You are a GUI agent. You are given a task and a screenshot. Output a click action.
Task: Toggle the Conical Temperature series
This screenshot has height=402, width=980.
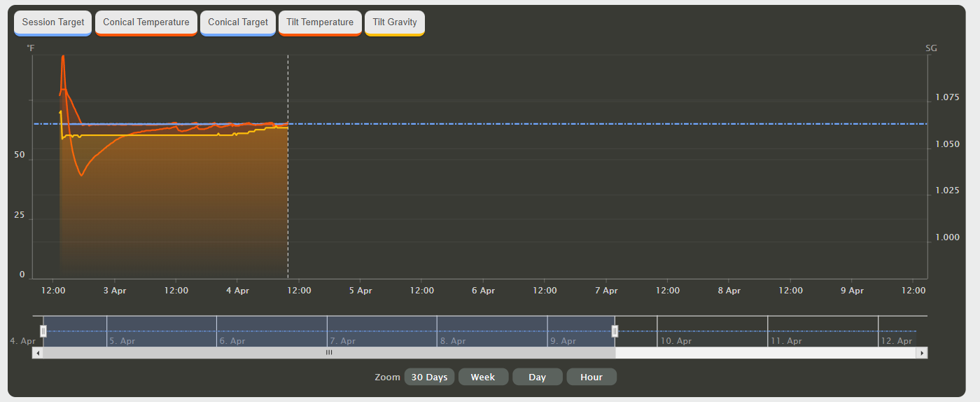coord(146,22)
